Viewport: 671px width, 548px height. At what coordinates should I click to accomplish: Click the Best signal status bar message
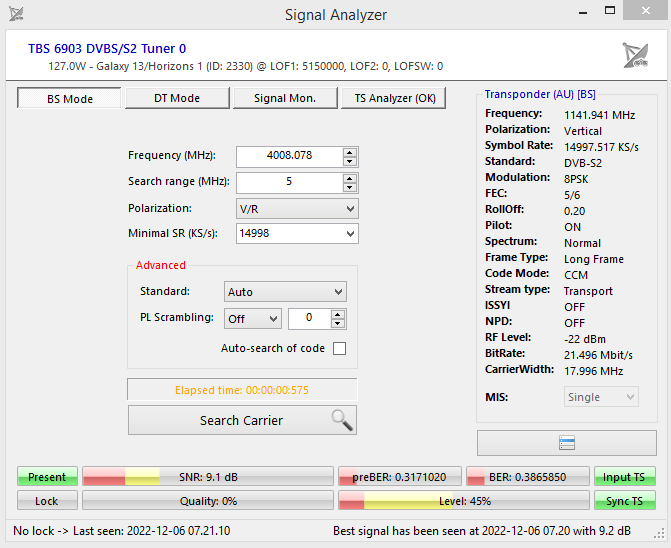pos(482,531)
